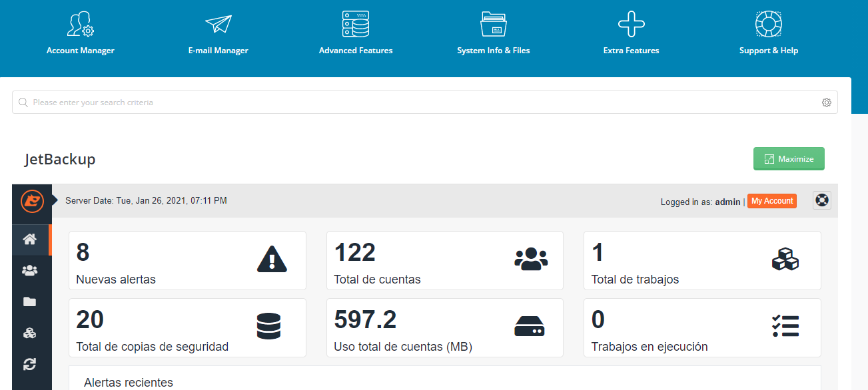Image resolution: width=868 pixels, height=390 pixels.
Task: Click the Server Date text
Action: [146, 200]
